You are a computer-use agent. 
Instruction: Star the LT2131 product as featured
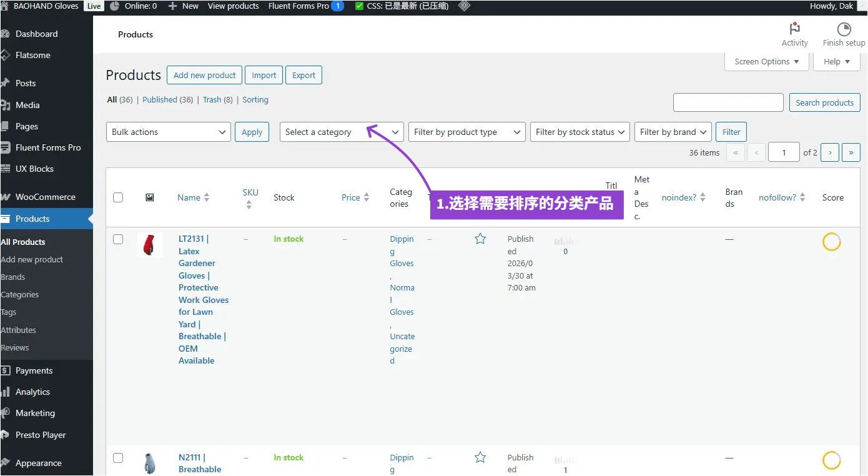pos(480,239)
